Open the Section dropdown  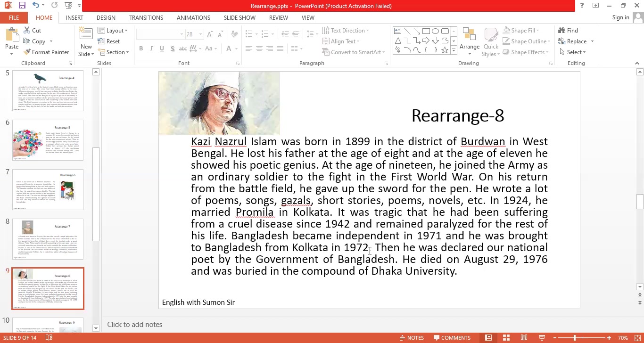click(x=113, y=52)
